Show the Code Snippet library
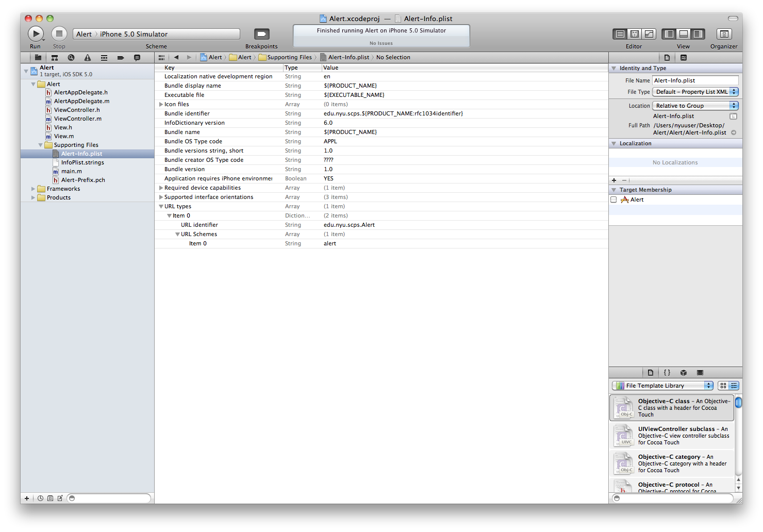The height and width of the screenshot is (532, 763). [667, 373]
